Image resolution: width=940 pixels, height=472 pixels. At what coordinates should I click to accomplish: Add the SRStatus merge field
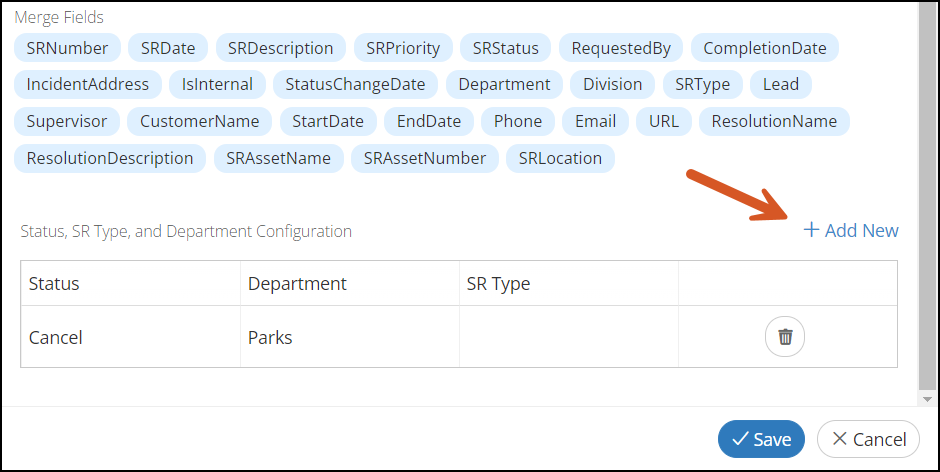[505, 48]
